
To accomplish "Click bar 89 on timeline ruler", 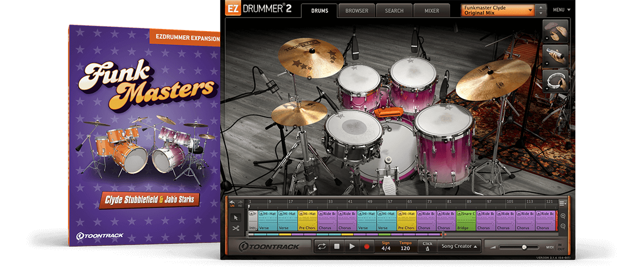I will (468, 203).
